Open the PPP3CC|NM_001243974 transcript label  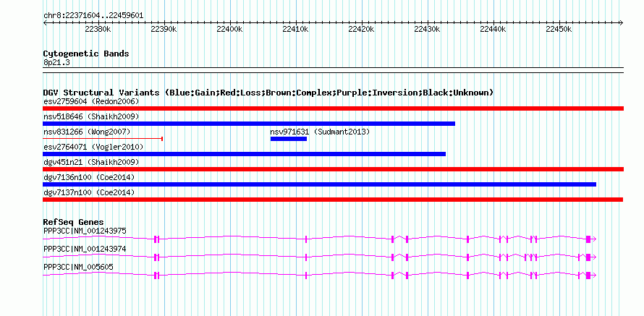(85, 249)
